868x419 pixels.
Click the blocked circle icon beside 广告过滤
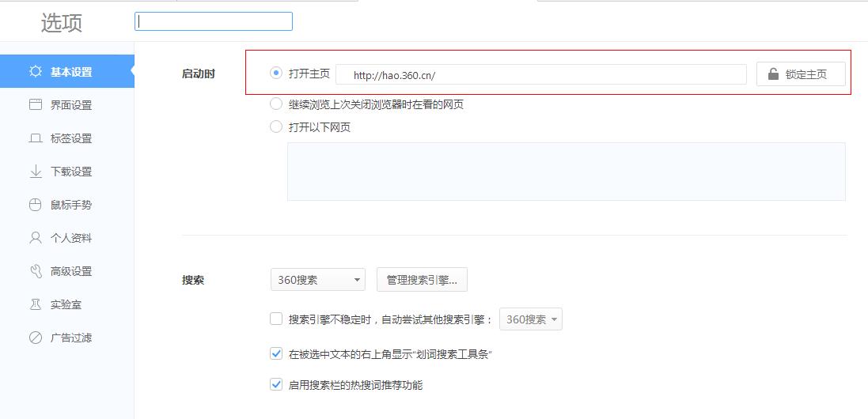click(36, 338)
